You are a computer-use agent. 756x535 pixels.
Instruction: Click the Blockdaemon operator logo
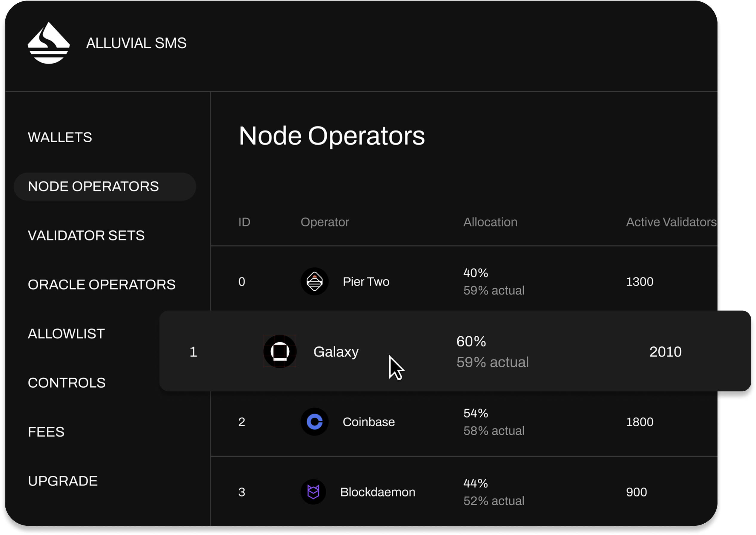(313, 492)
